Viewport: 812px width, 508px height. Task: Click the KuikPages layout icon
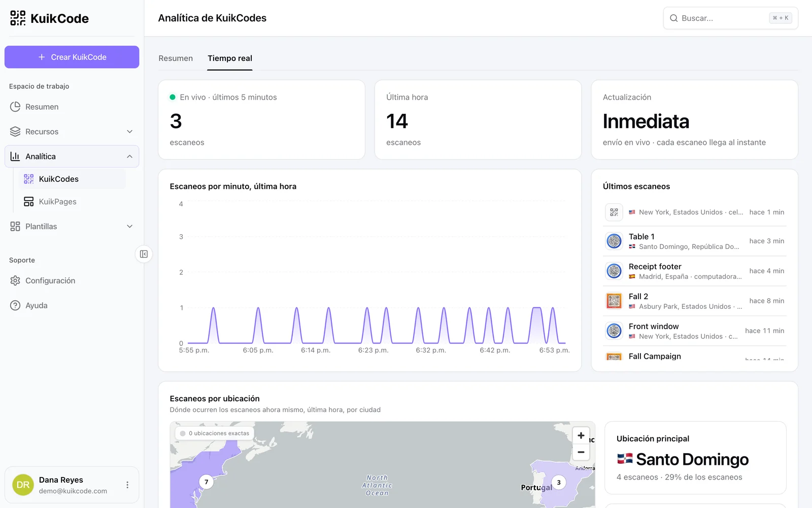(x=29, y=202)
